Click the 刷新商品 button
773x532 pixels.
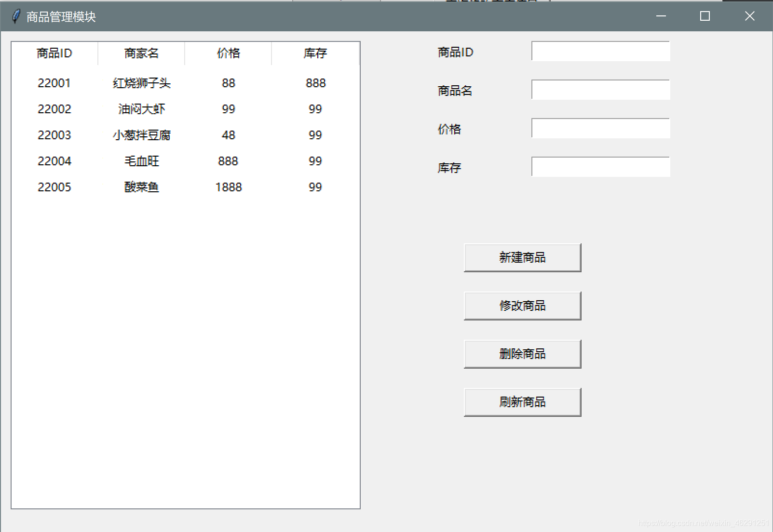click(522, 402)
